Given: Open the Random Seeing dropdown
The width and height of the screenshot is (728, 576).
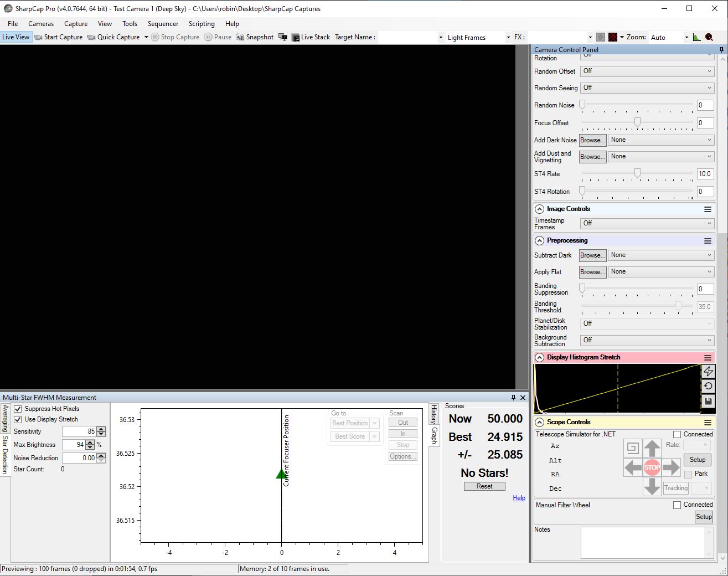Looking at the screenshot, I should tap(647, 88).
